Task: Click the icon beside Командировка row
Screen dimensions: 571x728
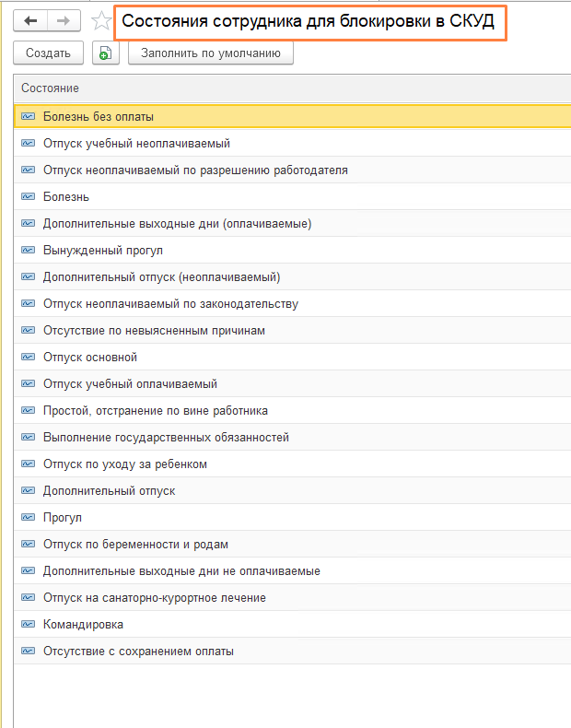Action: point(28,625)
